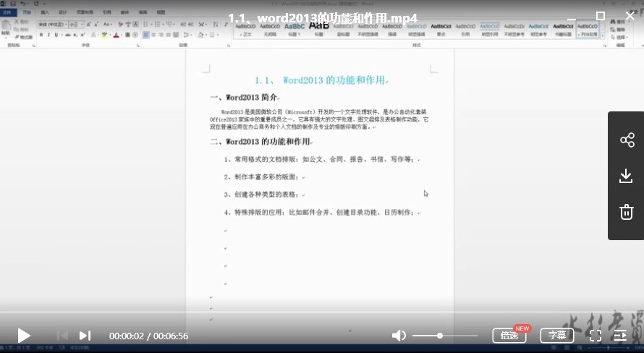Toggle the 字幕 subtitles button
This screenshot has height=353, width=644.
pos(557,336)
